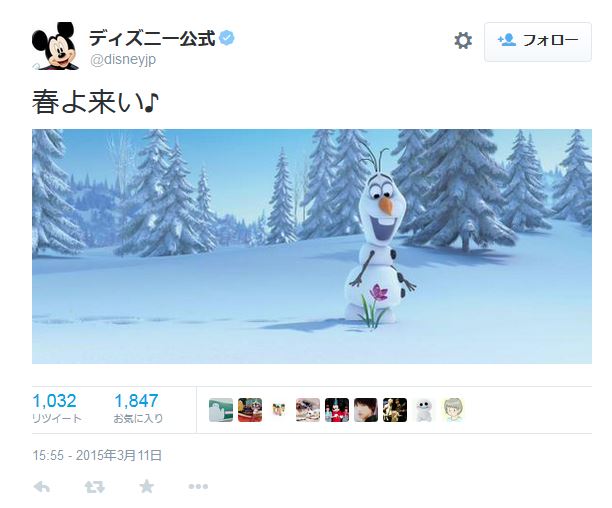This screenshot has width=612, height=508.
Task: Follow the ディズニー公式 account
Action: [538, 42]
